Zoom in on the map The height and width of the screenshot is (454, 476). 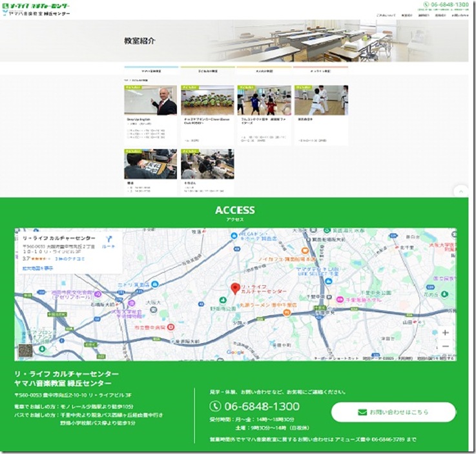(445, 333)
